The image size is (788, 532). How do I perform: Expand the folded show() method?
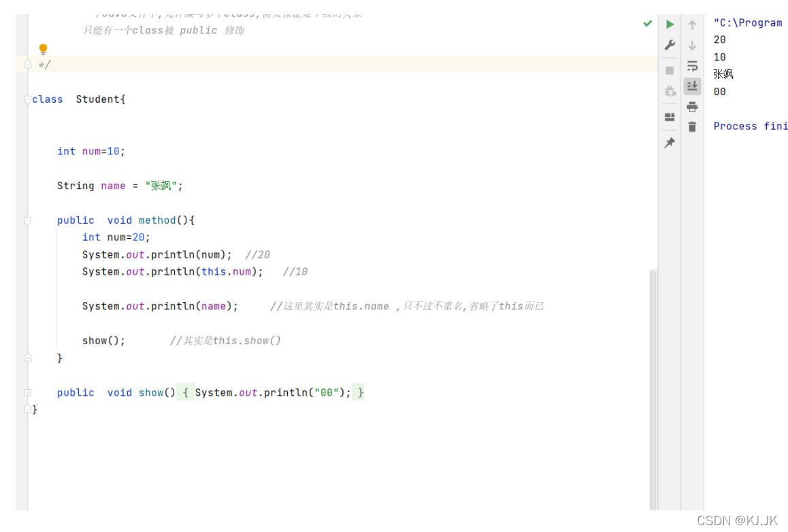(28, 393)
